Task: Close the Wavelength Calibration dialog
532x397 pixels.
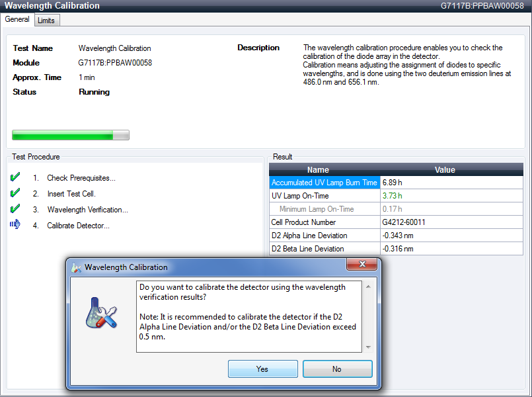Action: [x=361, y=264]
